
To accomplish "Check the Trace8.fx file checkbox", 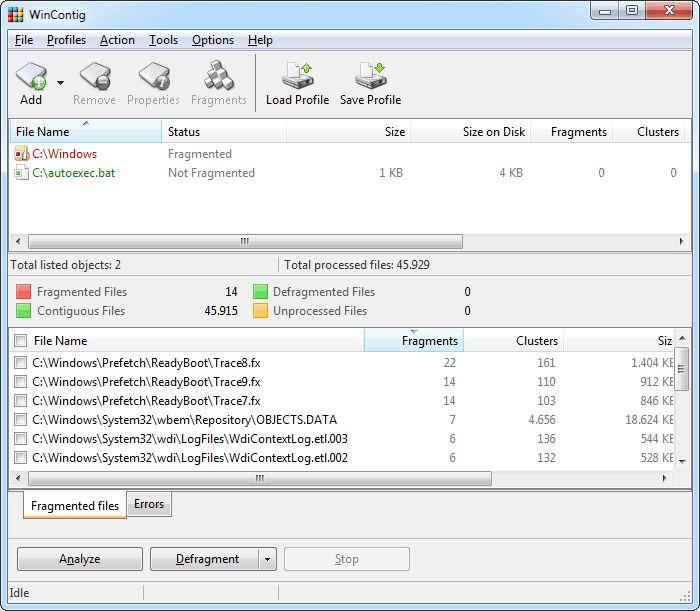I will point(21,362).
